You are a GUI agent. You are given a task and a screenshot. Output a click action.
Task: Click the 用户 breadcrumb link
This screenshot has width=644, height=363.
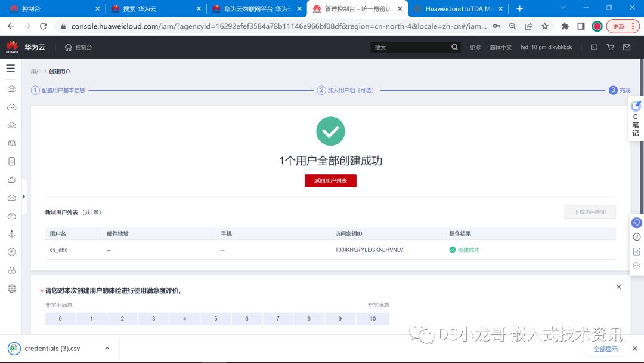(x=36, y=71)
